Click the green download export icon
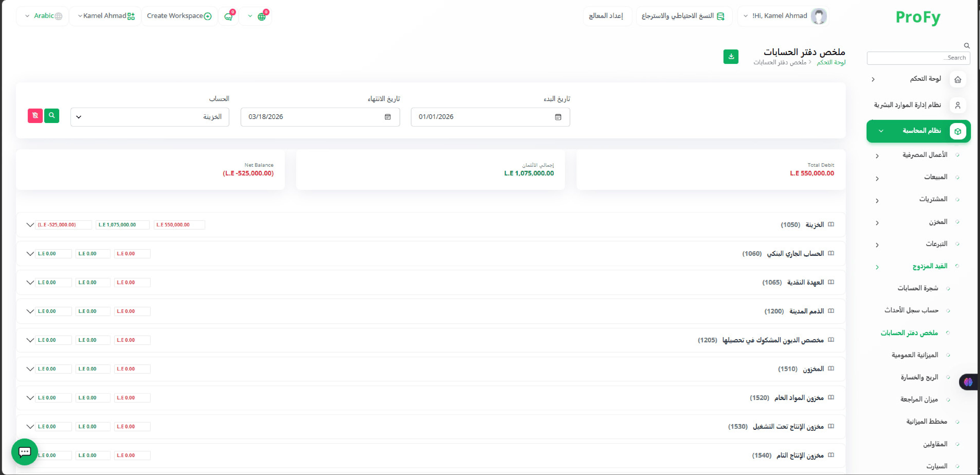 point(731,57)
